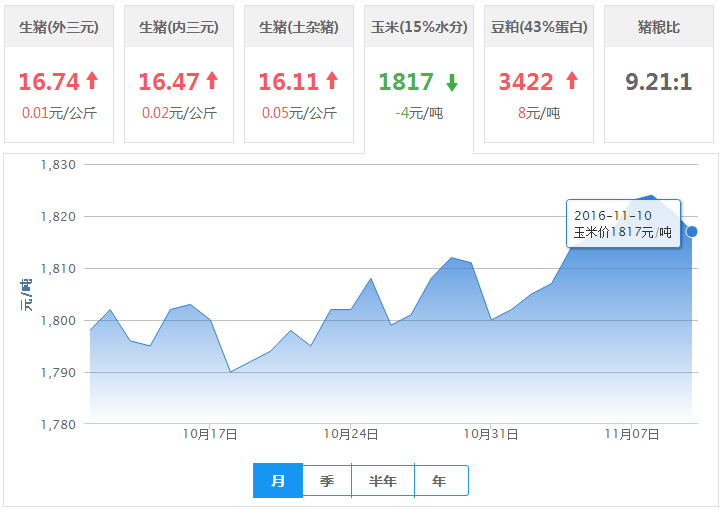
Task: Click the 1,800 y-axis label
Action: click(58, 320)
